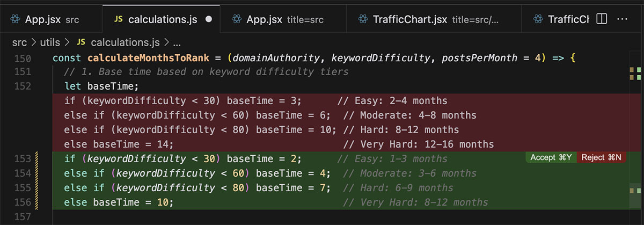This screenshot has height=225, width=644.
Task: Click line number 150 in the gutter
Action: click(x=21, y=57)
